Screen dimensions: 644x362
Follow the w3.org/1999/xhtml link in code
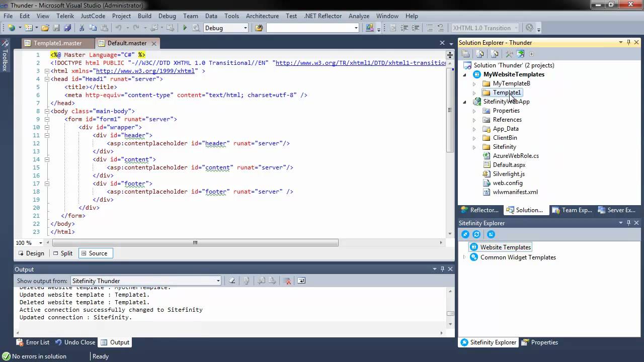pyautogui.click(x=145, y=71)
